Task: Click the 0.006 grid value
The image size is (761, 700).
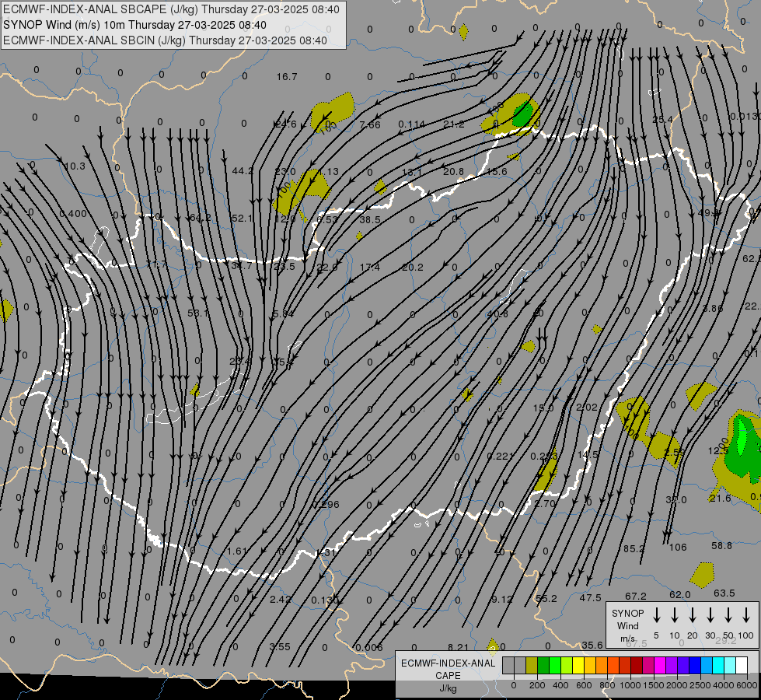Action: pyautogui.click(x=369, y=648)
